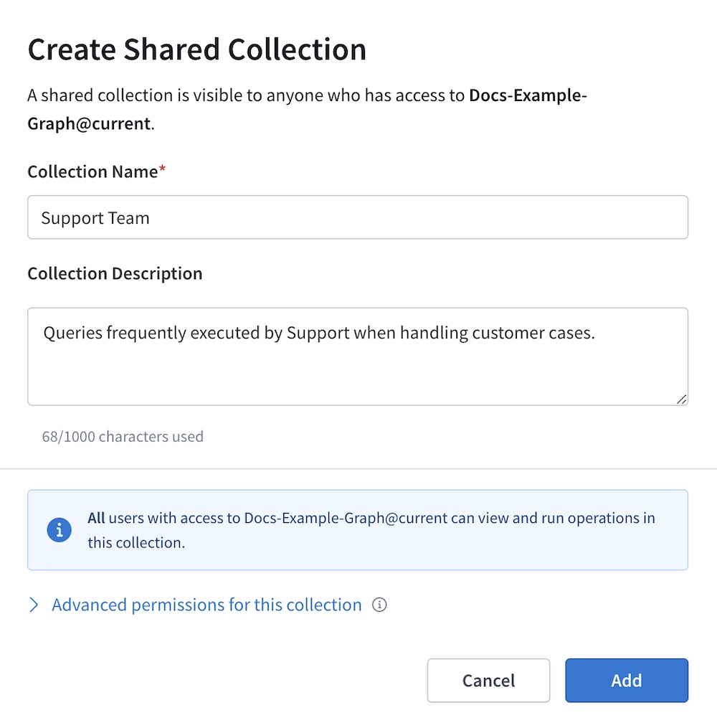The image size is (717, 728).
Task: Select the Collection Name field containing Support Team
Action: click(358, 217)
